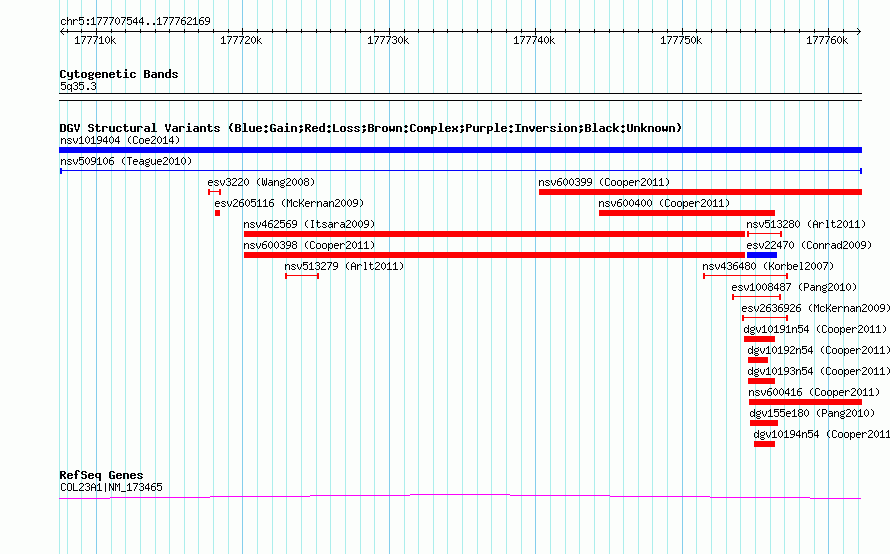890x554 pixels.
Task: Select the dgv10194n54 (Cooper2011) red block
Action: (765, 444)
